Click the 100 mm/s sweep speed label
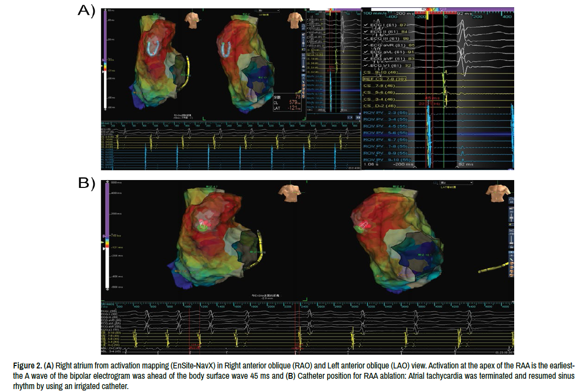577x392 pixels. click(375, 13)
